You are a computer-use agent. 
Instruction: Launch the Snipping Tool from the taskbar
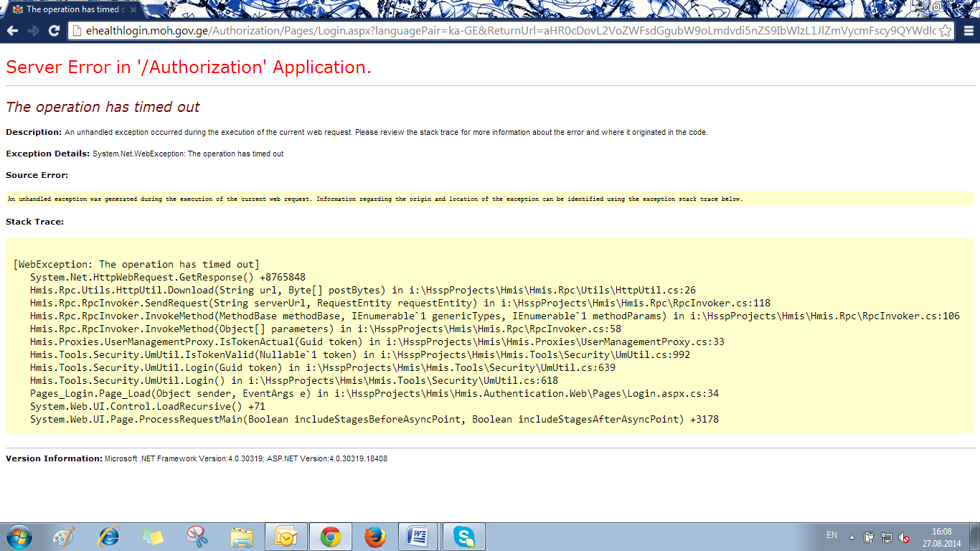pyautogui.click(x=197, y=537)
